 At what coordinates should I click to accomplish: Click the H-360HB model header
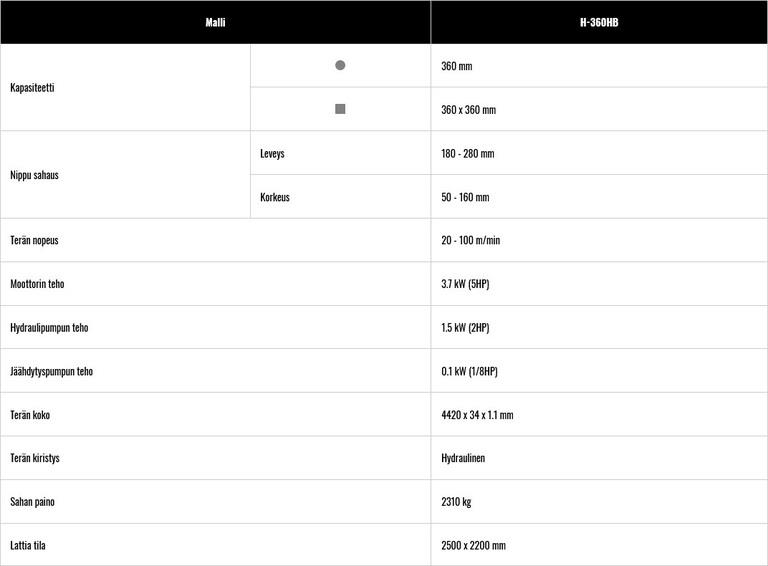(599, 22)
